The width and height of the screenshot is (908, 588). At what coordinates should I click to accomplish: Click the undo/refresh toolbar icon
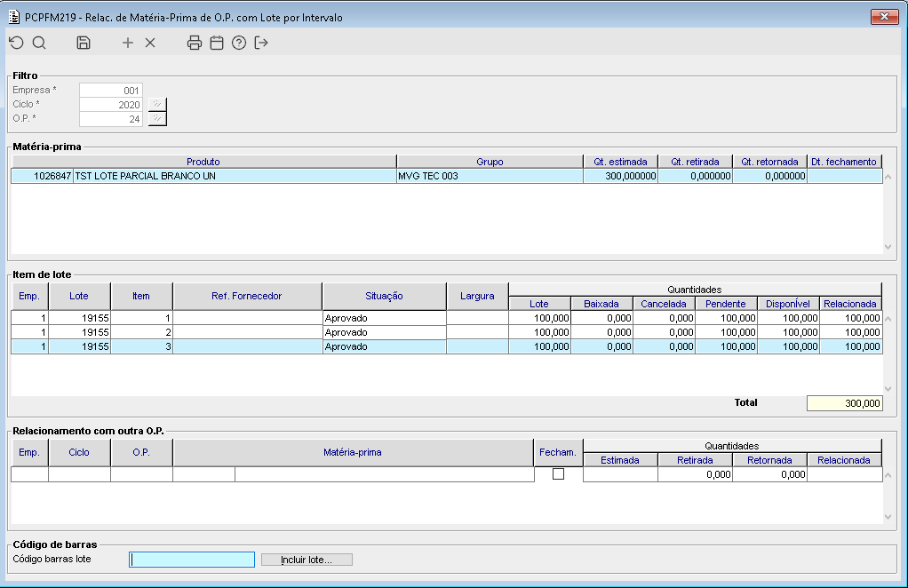tap(16, 43)
